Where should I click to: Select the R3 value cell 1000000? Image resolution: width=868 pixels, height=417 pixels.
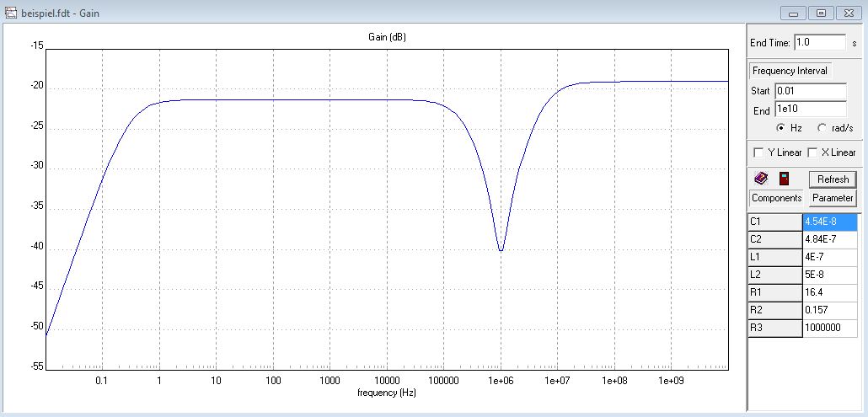830,328
